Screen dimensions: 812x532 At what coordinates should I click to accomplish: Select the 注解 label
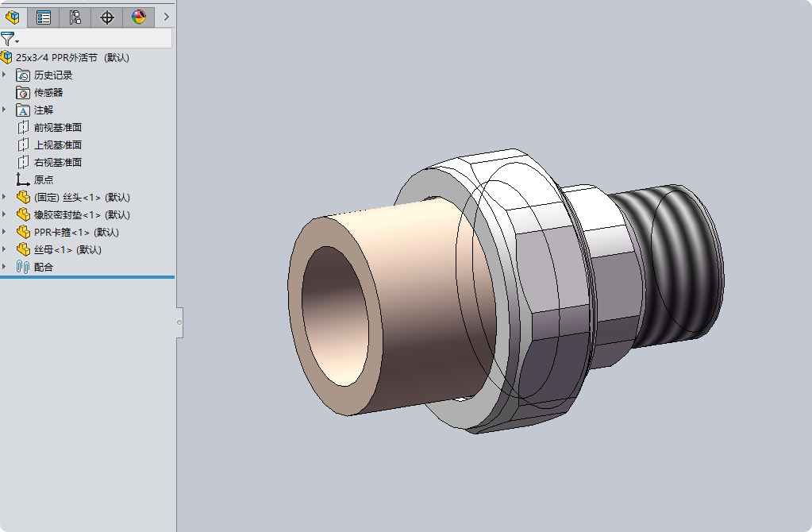(x=44, y=110)
